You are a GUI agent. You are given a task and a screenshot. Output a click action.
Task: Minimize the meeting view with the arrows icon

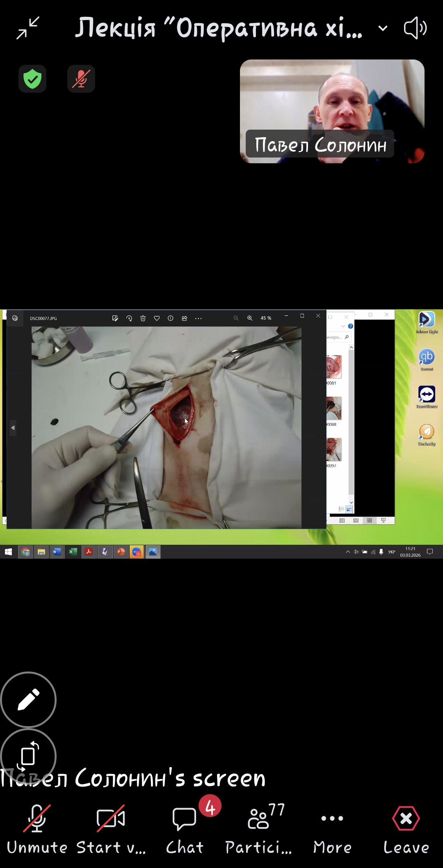(28, 28)
